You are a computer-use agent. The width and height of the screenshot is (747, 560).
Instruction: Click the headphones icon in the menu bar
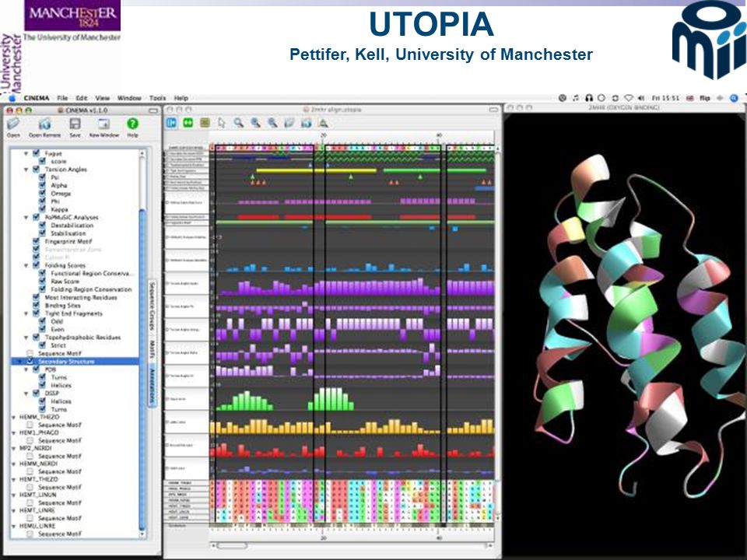coord(589,98)
